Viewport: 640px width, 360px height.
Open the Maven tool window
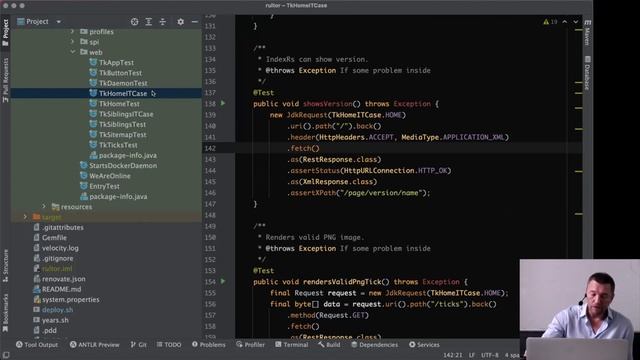tap(587, 33)
